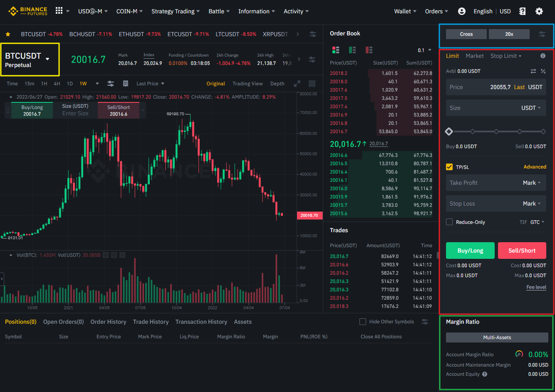Click the favorites star icon
The width and height of the screenshot is (555, 392).
point(8,34)
